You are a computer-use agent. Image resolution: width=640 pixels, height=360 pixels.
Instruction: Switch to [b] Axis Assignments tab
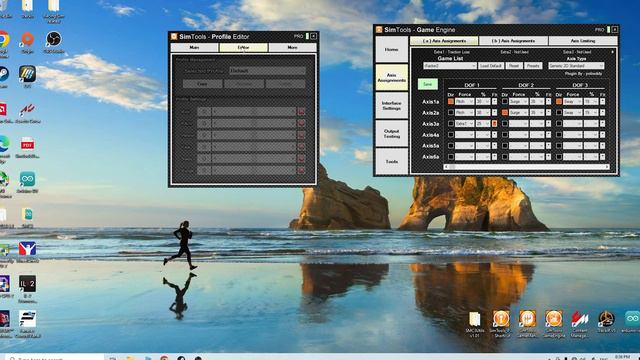(x=513, y=41)
